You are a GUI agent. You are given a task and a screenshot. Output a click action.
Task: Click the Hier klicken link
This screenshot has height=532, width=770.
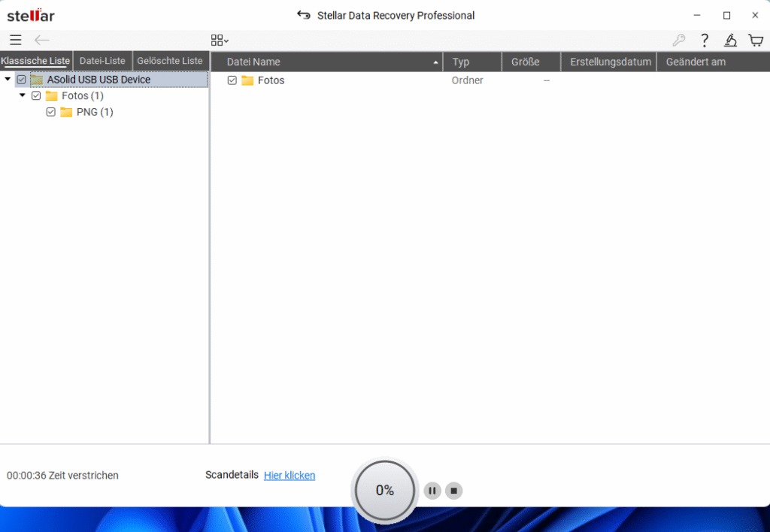coord(290,476)
